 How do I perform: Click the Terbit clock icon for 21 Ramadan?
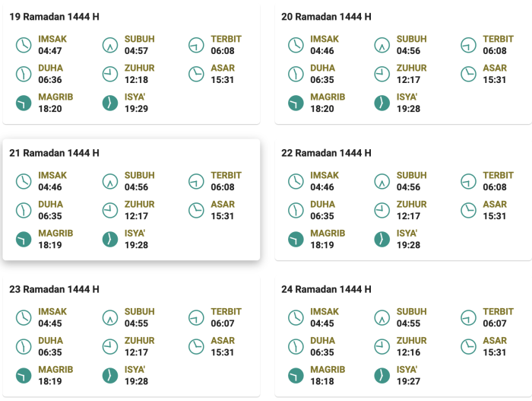197,181
